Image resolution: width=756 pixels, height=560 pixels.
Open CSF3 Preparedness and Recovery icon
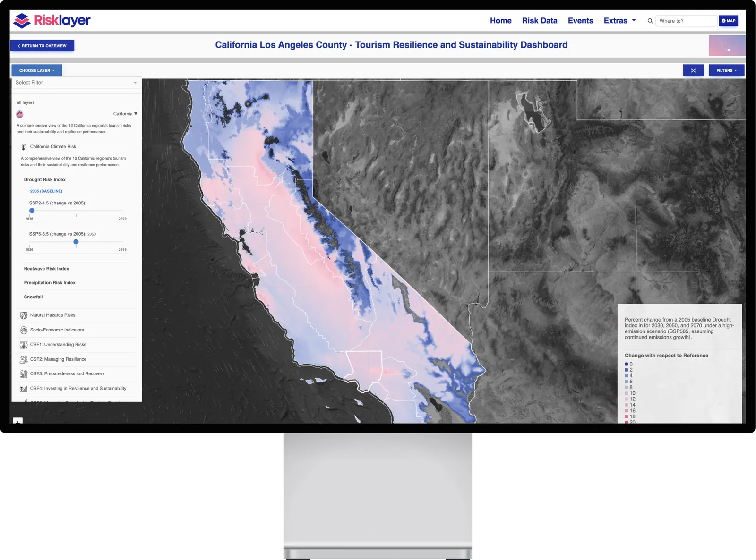(x=24, y=374)
